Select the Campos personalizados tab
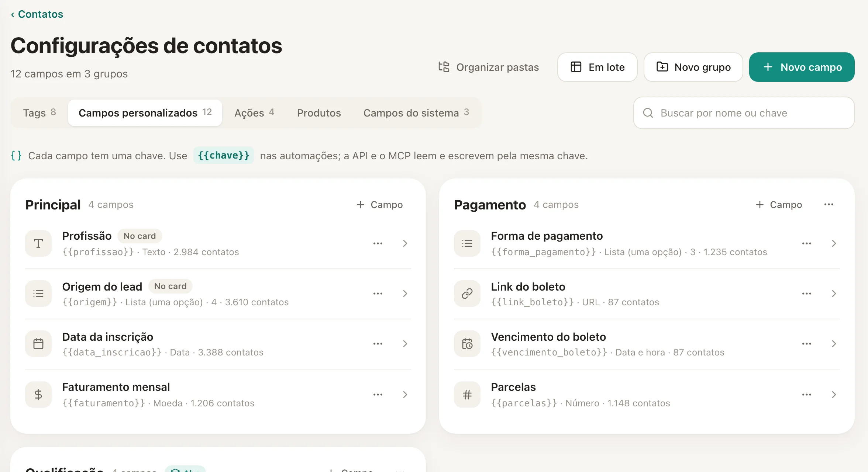Viewport: 868px width, 472px height. pos(145,113)
